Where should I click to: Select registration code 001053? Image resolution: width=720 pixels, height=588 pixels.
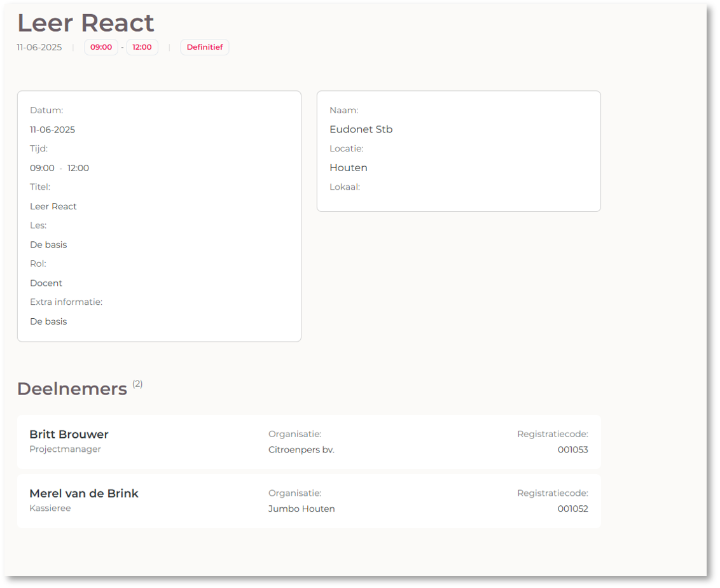tap(572, 450)
